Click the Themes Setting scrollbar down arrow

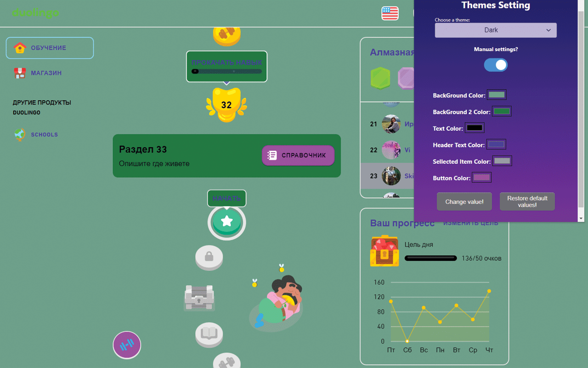click(x=581, y=218)
